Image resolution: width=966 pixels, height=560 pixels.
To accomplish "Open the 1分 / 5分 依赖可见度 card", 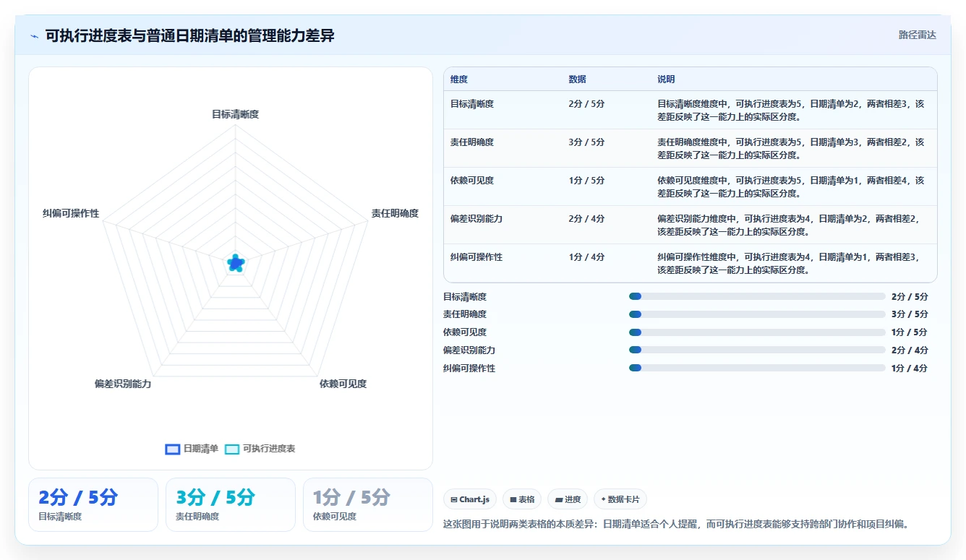I will [368, 504].
